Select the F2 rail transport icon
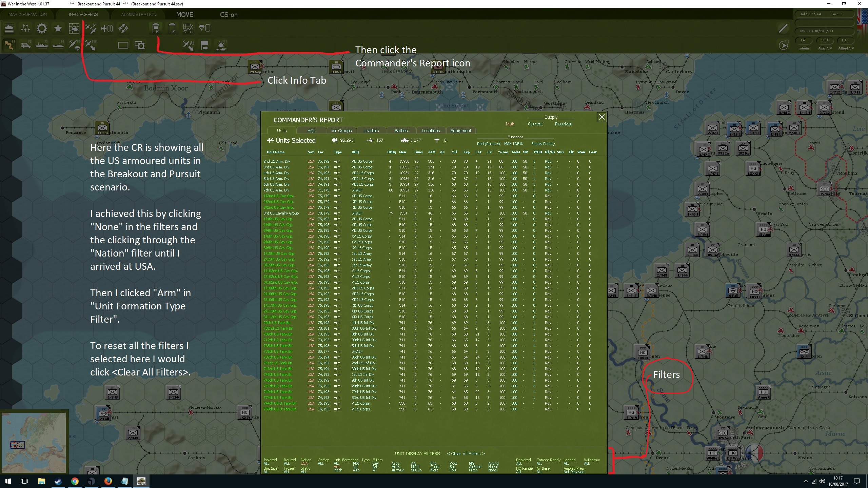This screenshot has height=488, width=868. (26, 45)
